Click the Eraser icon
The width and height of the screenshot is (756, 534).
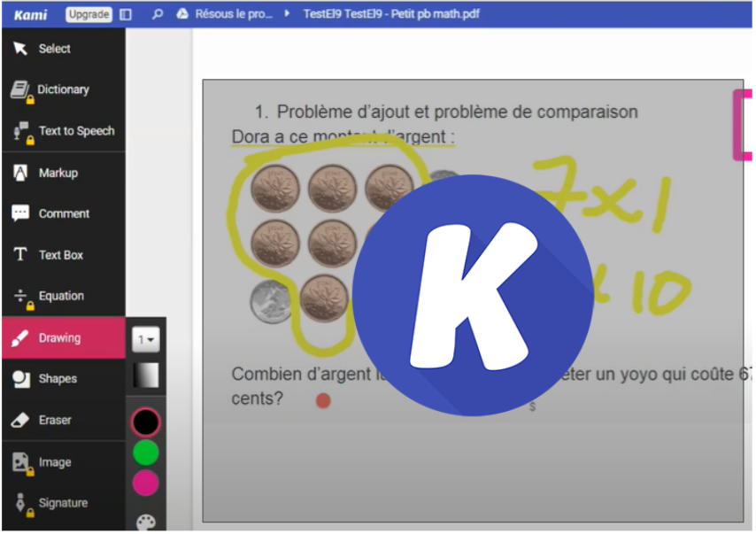pyautogui.click(x=19, y=420)
